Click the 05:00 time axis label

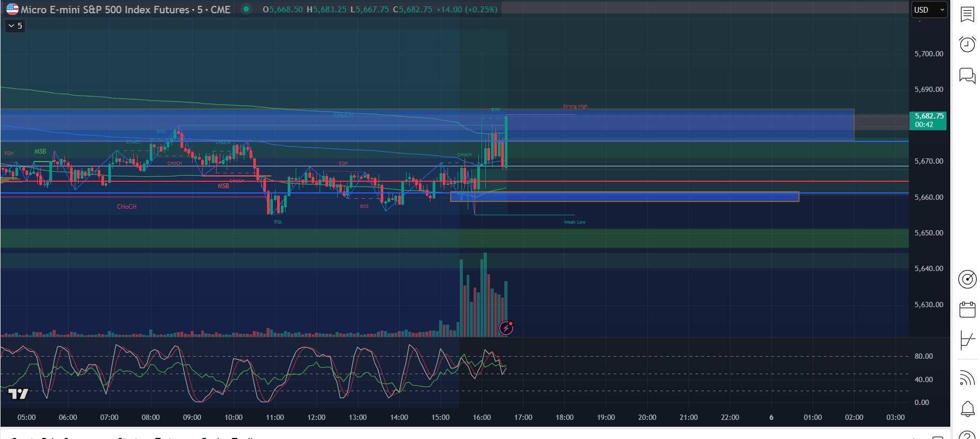click(27, 417)
